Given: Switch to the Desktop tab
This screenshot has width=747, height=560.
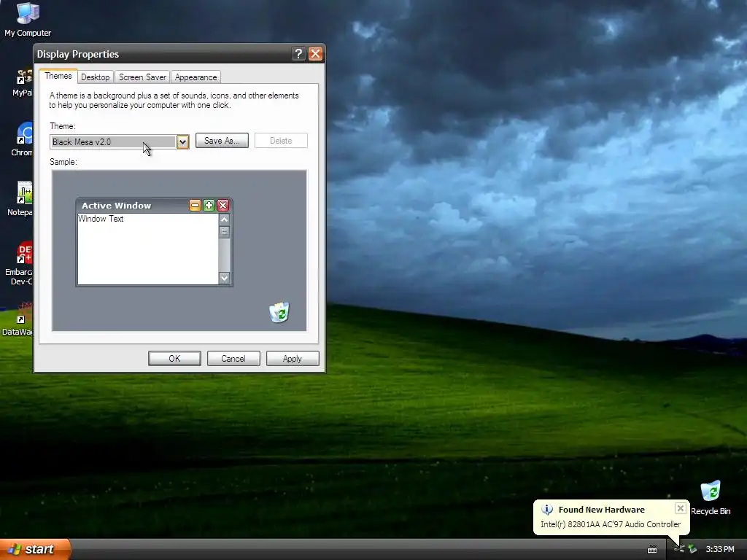Looking at the screenshot, I should (x=96, y=77).
